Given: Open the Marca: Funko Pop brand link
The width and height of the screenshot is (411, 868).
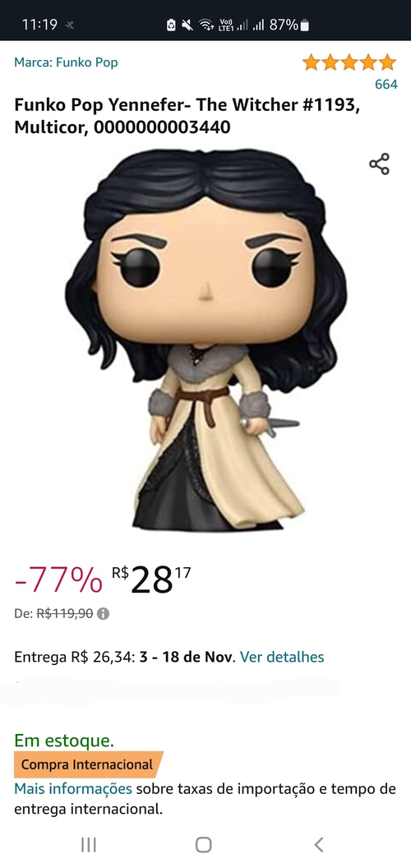Looking at the screenshot, I should (66, 62).
